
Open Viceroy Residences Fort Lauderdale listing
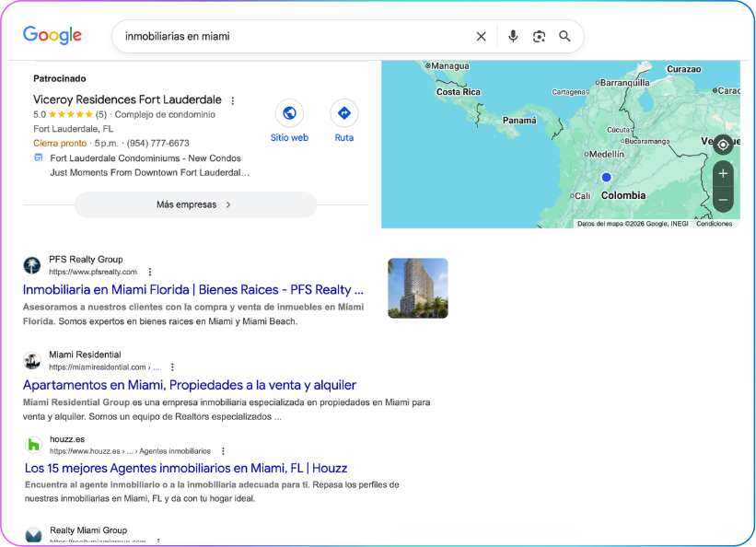127,99
